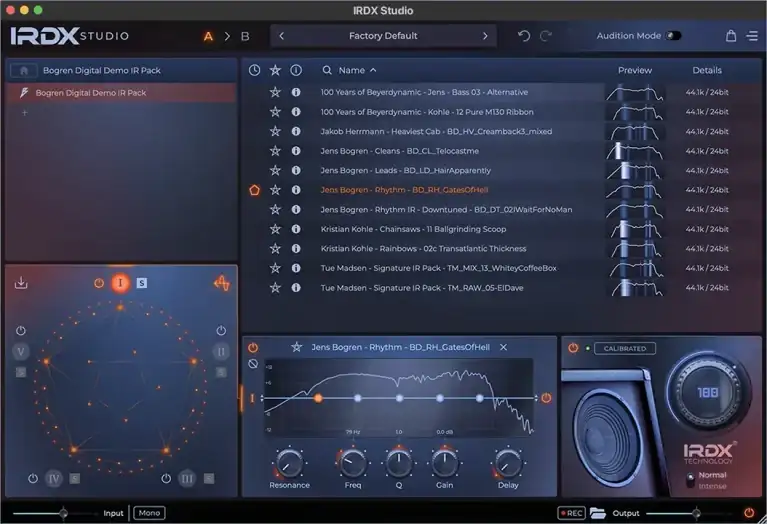This screenshot has width=767, height=524.
Task: Click the CALIBRATED button
Action: click(625, 348)
